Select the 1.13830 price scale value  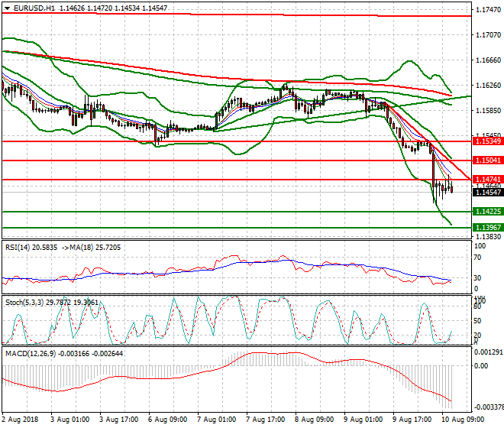pyautogui.click(x=488, y=237)
